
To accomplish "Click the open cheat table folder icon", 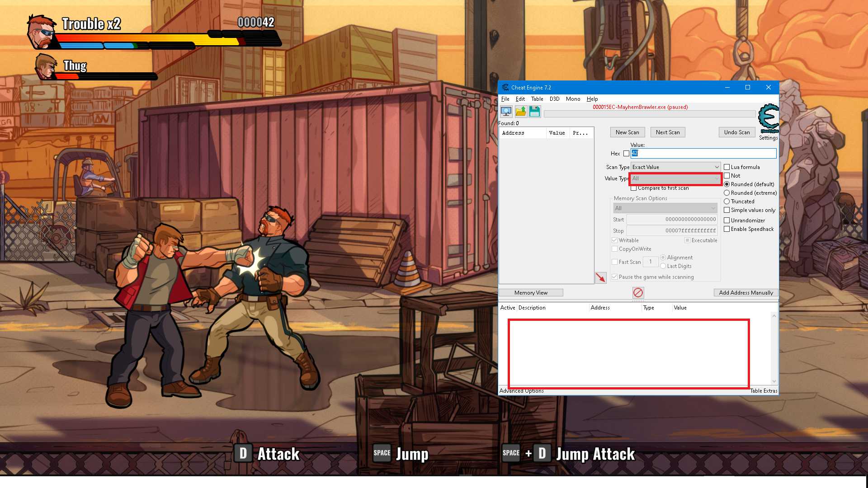I will coord(520,111).
